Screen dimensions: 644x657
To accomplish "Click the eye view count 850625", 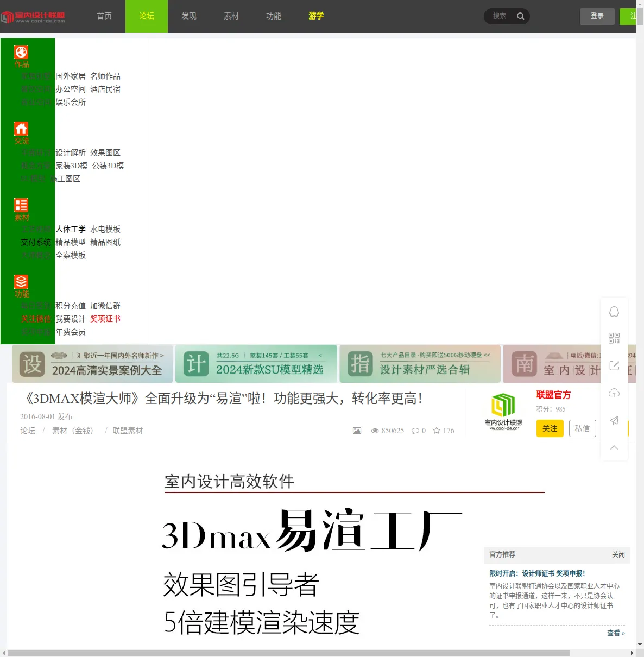I will (x=388, y=431).
